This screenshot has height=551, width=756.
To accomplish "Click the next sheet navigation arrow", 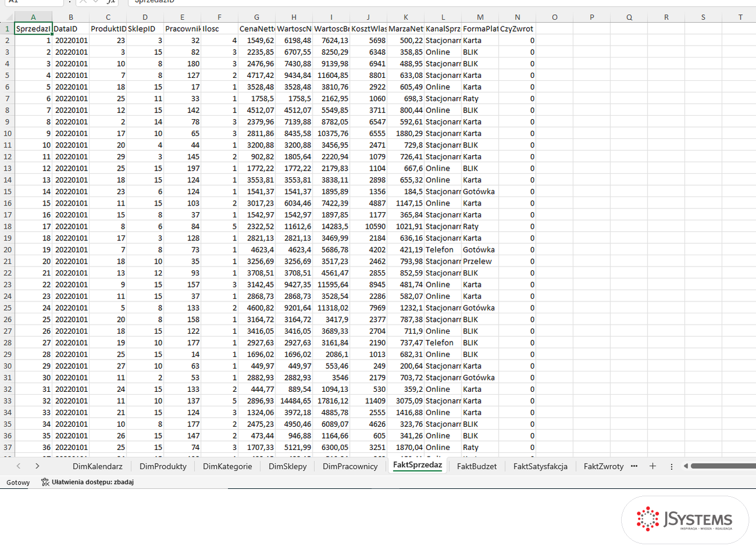I will click(x=37, y=466).
